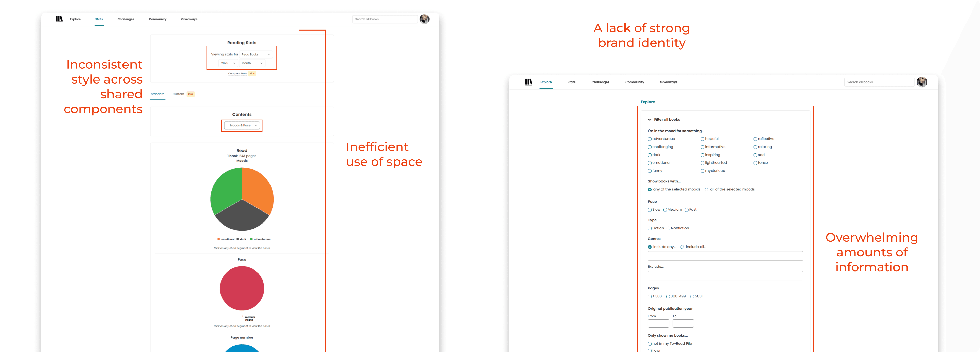Click the Compare Stats link
Image resolution: width=980 pixels, height=352 pixels.
(237, 74)
